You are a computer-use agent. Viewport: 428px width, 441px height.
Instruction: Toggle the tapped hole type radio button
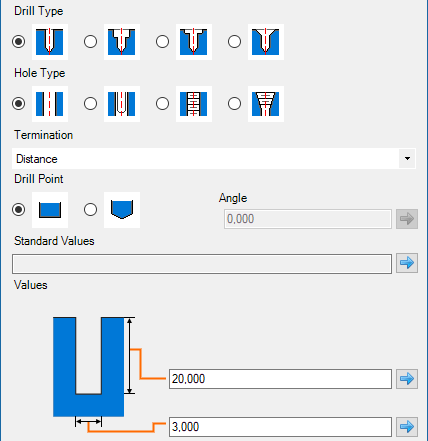pyautogui.click(x=162, y=104)
